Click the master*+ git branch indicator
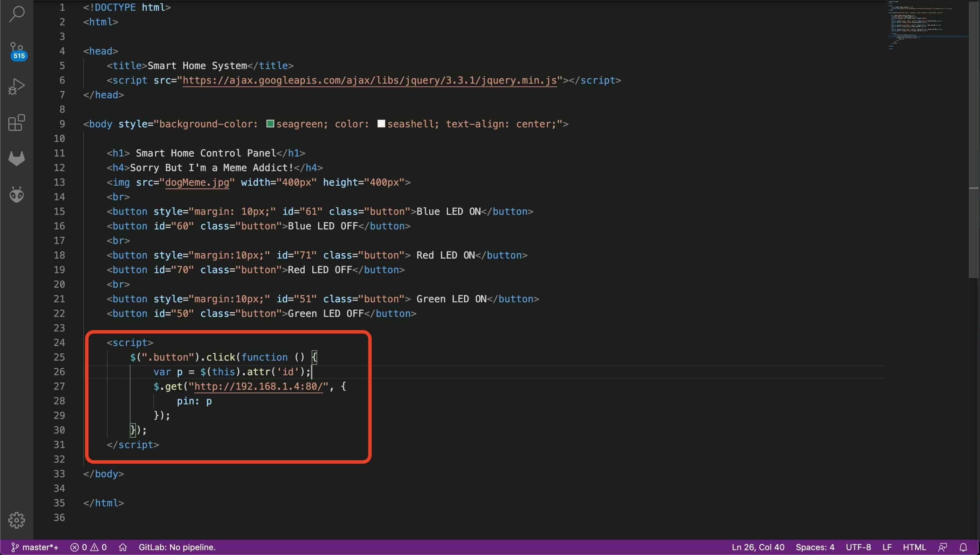 [x=35, y=547]
